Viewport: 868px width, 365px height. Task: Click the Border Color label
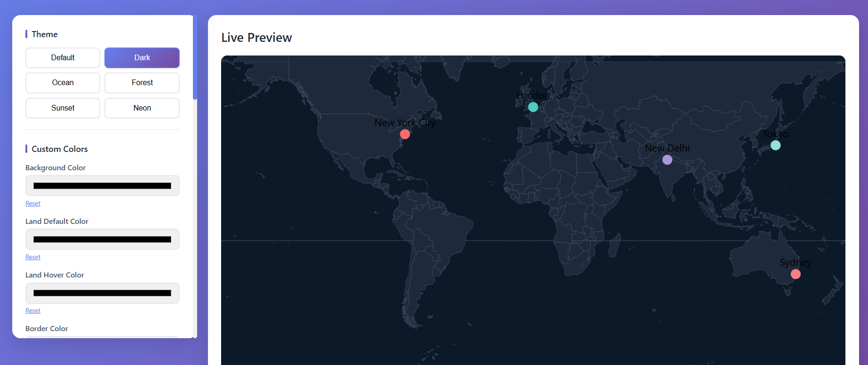tap(47, 328)
